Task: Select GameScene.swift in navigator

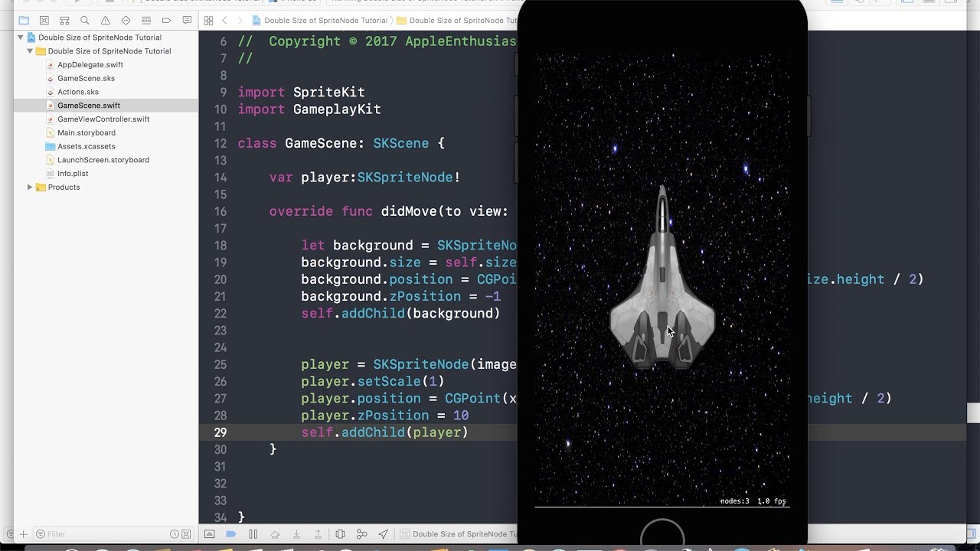Action: click(x=89, y=106)
